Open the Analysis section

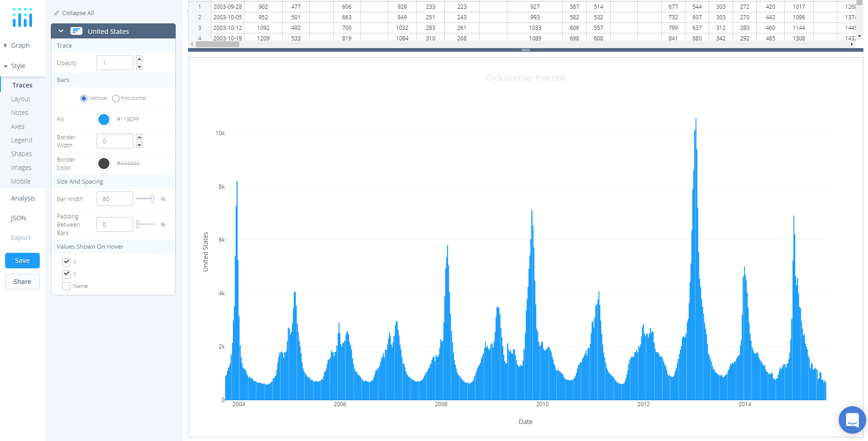click(x=23, y=198)
